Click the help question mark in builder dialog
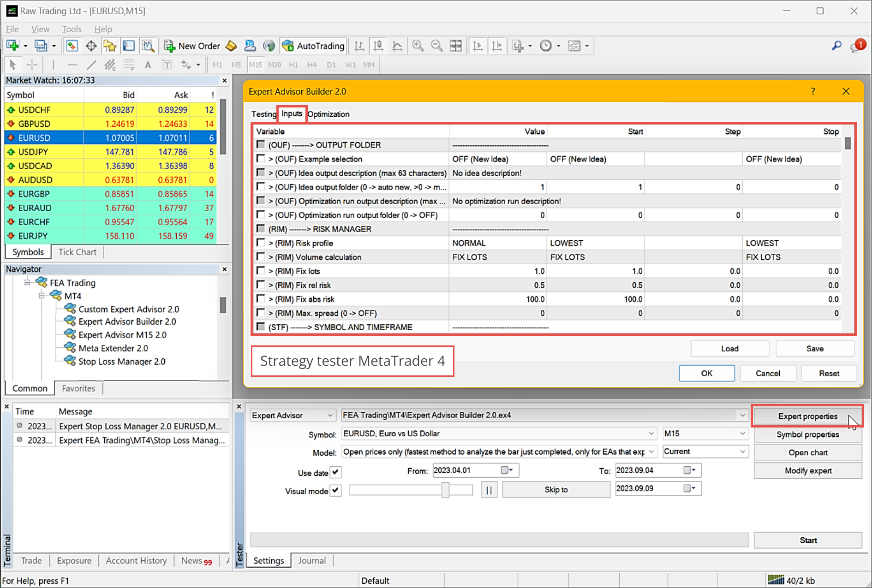Image resolution: width=872 pixels, height=588 pixels. click(813, 91)
